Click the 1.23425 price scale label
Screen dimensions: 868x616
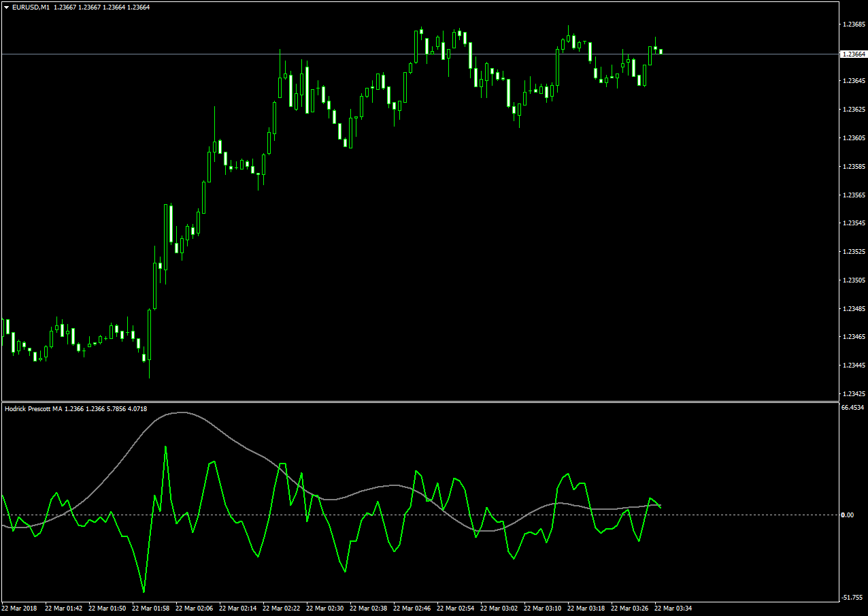(853, 394)
